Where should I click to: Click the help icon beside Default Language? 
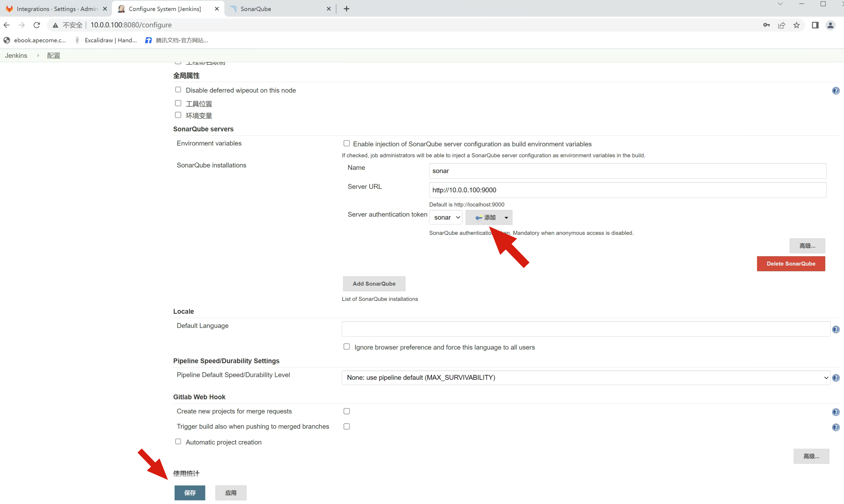click(836, 329)
